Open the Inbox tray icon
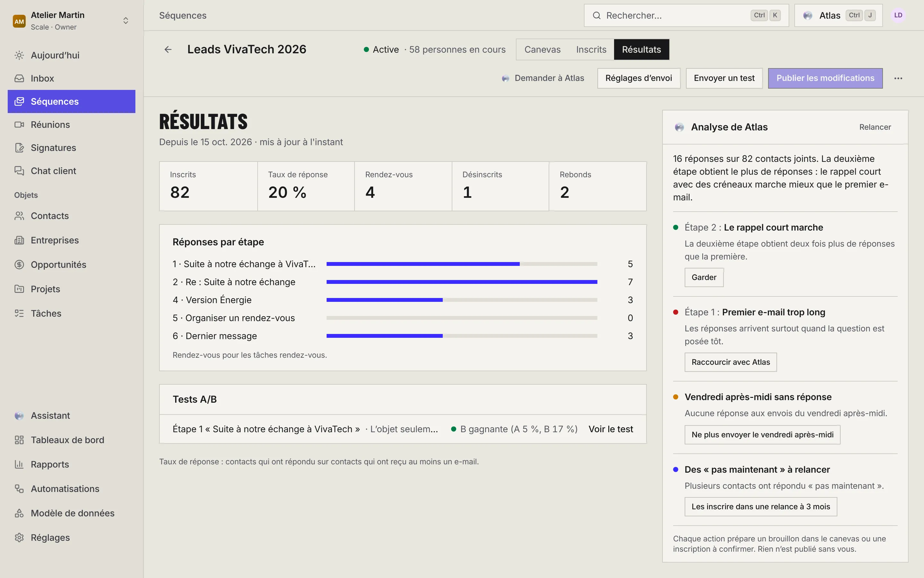 coord(19,78)
